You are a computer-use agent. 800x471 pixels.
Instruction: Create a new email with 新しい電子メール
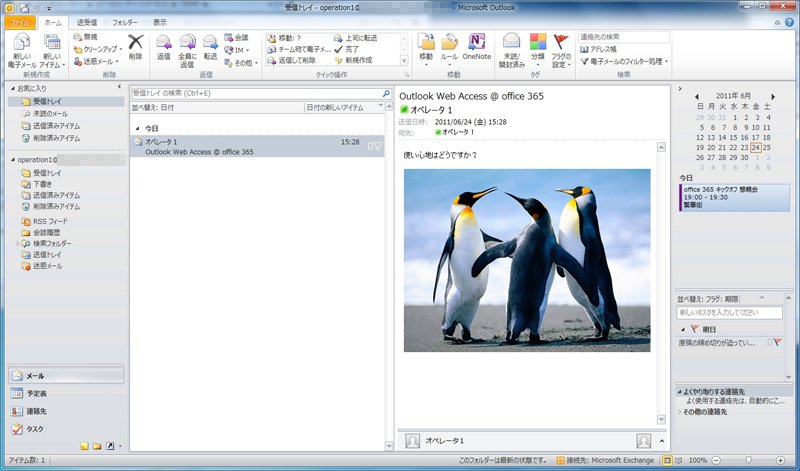click(x=21, y=51)
